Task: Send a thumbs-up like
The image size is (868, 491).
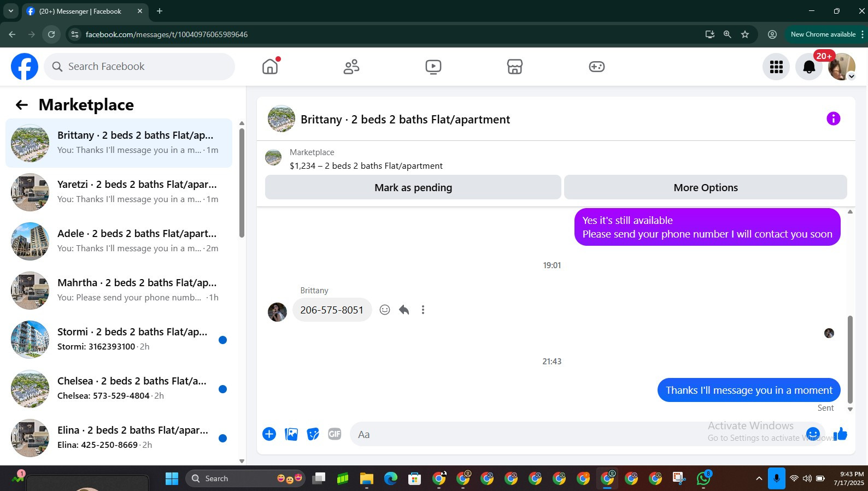Action: 840,434
